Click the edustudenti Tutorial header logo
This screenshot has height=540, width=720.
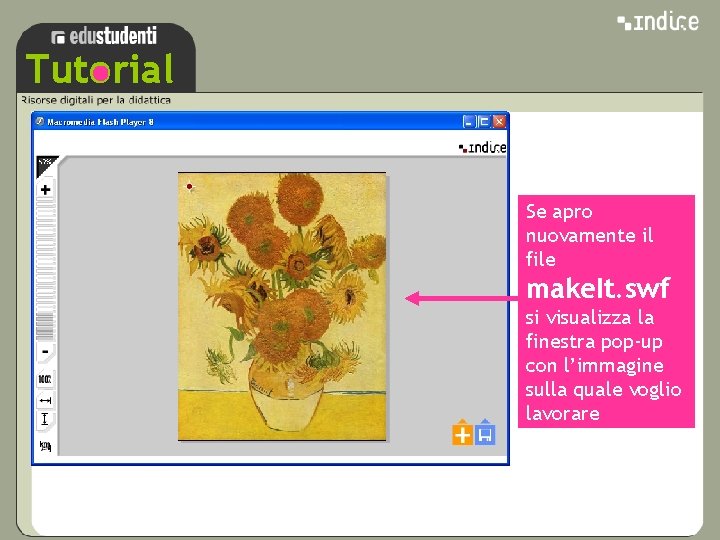[x=106, y=57]
